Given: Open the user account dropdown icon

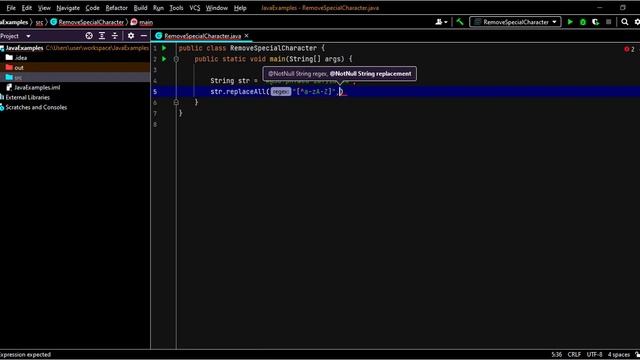Looking at the screenshot, I should coord(441,22).
